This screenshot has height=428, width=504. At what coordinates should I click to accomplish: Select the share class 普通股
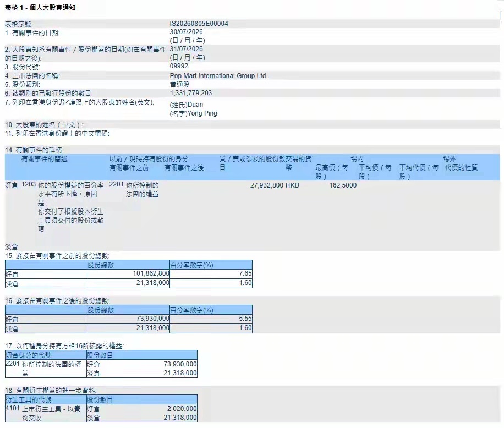(x=180, y=85)
